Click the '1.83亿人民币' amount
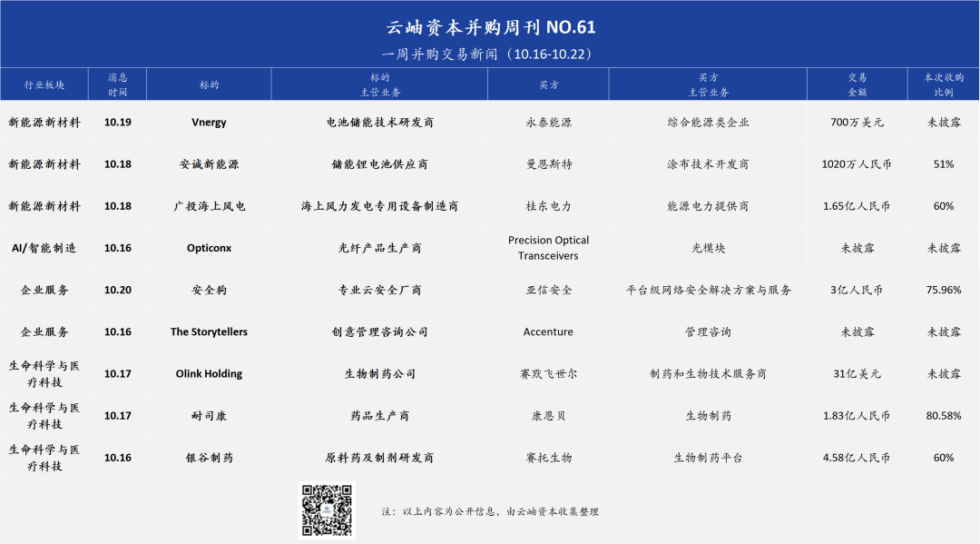 857,416
